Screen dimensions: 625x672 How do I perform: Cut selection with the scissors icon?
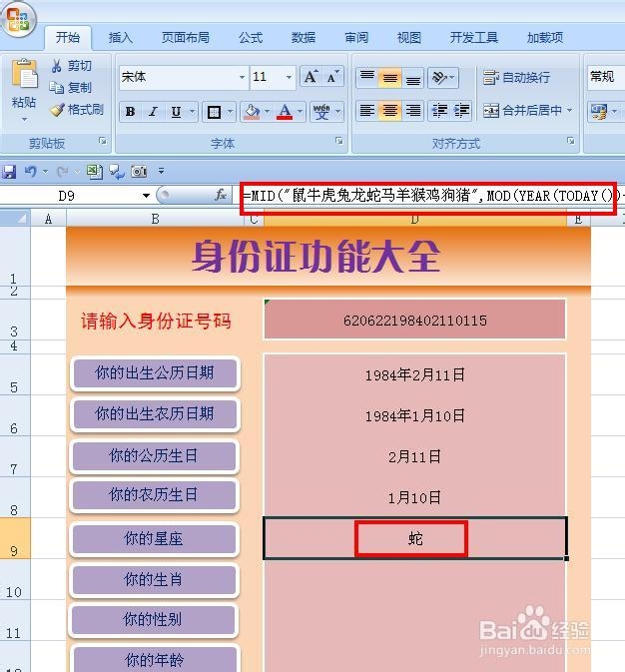(56, 66)
